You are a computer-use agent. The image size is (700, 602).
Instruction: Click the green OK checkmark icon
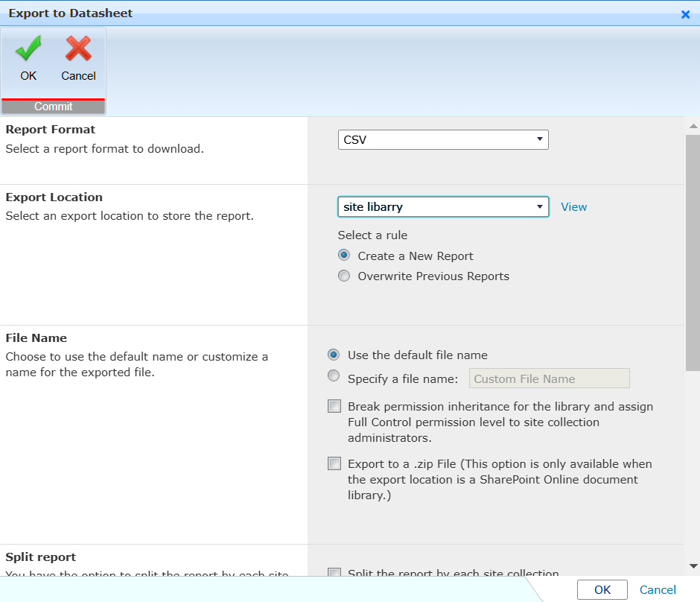click(x=28, y=50)
